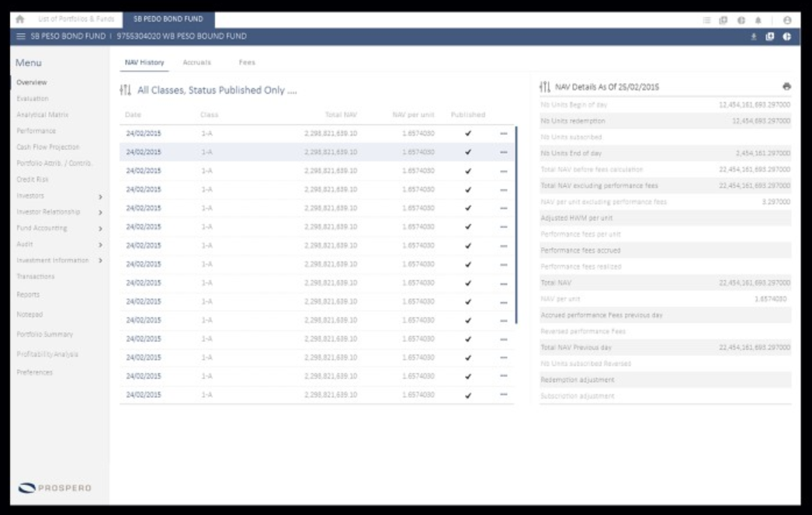Click the NAV History table vertical scrollbar
812x515 pixels.
click(516, 225)
